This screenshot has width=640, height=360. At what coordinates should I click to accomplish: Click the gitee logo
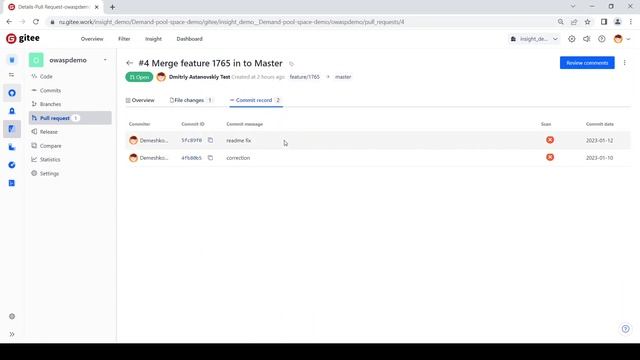(23, 38)
